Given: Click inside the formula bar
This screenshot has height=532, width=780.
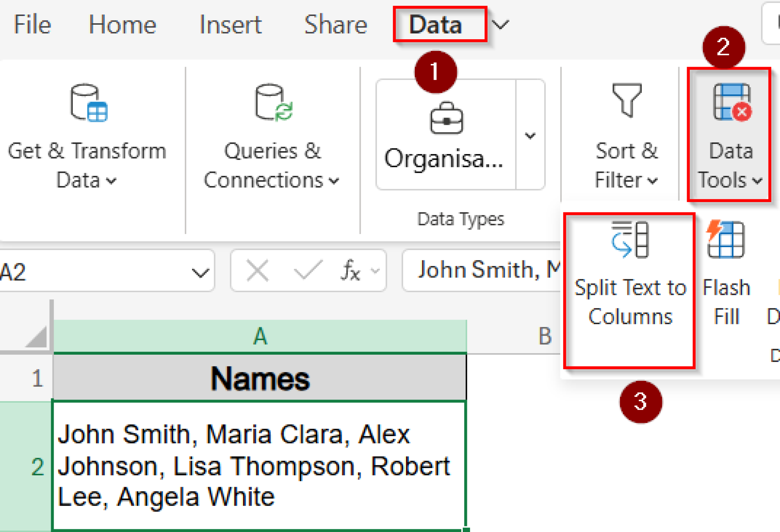Looking at the screenshot, I should click(476, 270).
